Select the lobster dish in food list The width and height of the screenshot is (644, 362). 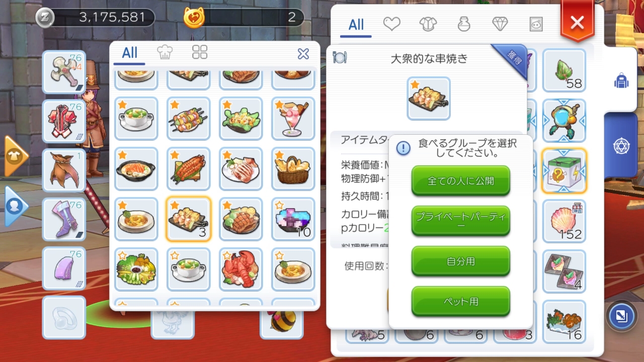[x=240, y=269]
